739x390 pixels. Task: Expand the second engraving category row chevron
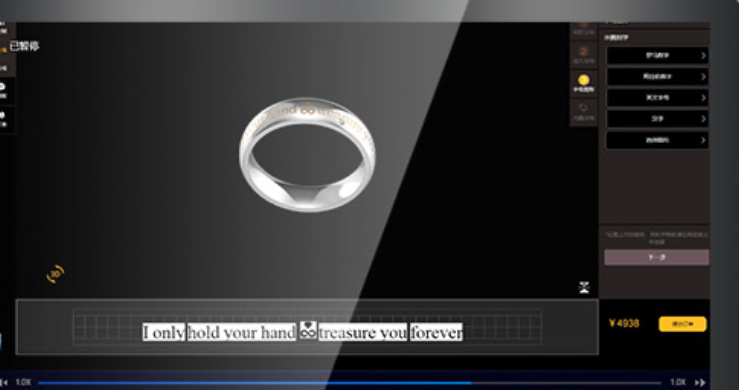pos(703,76)
